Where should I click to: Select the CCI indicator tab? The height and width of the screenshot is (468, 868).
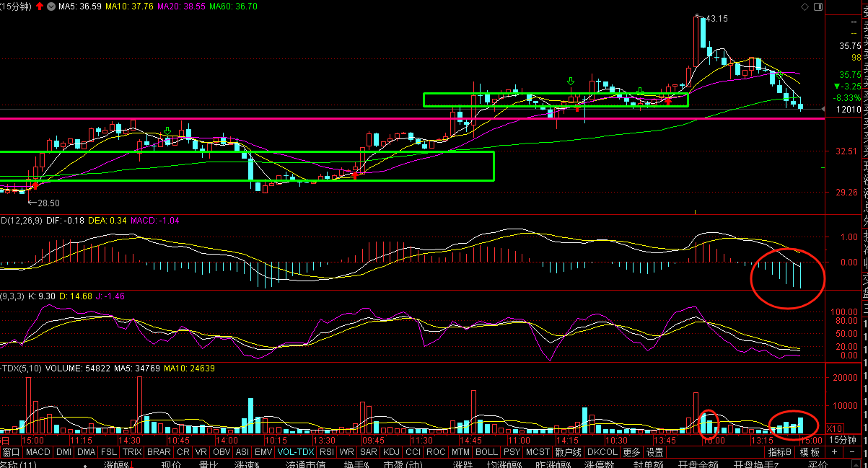(413, 452)
